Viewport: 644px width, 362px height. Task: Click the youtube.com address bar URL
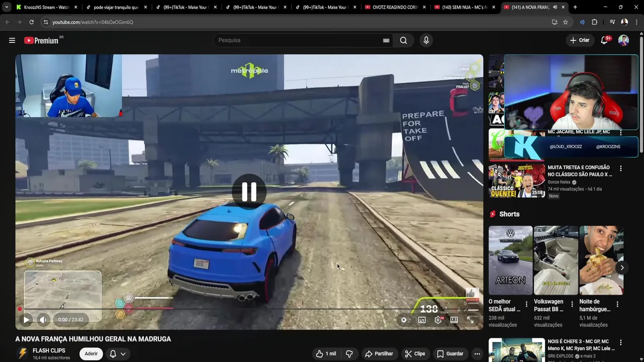(x=93, y=22)
